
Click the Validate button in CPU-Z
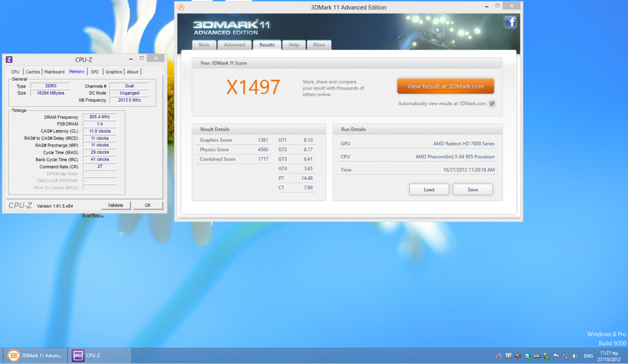tap(115, 205)
